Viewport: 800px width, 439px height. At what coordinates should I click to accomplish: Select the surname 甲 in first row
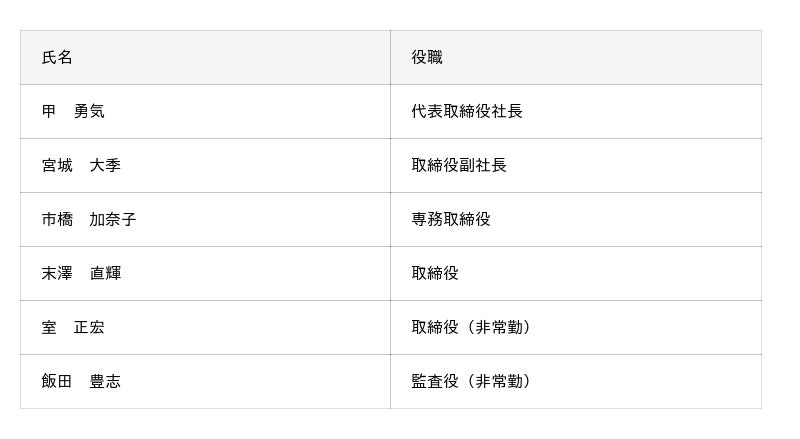tap(49, 112)
